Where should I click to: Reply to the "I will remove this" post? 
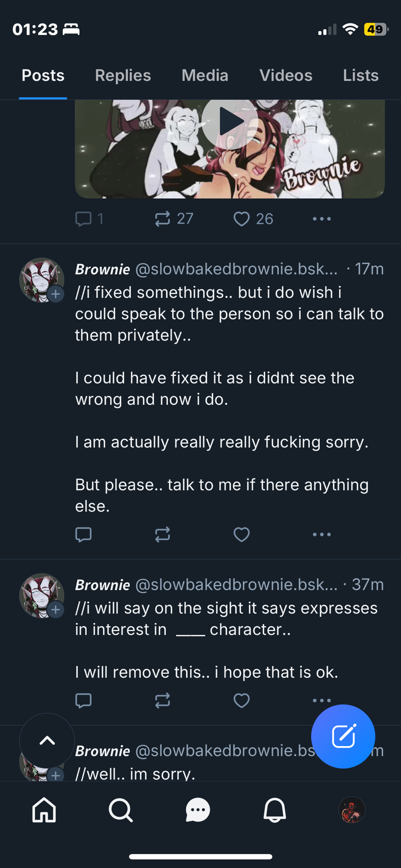click(x=83, y=700)
